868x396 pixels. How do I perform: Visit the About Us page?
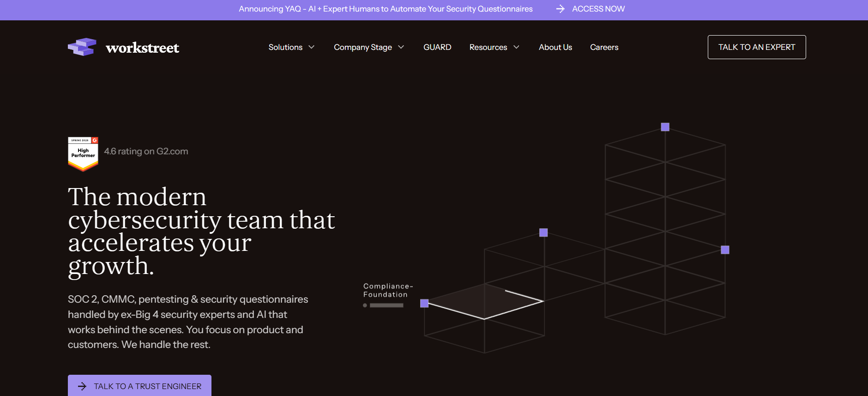click(555, 47)
